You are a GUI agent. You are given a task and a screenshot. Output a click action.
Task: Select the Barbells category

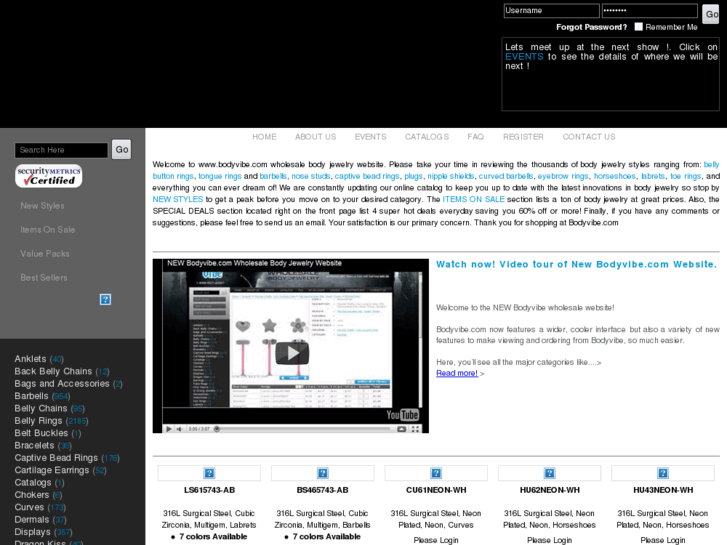point(31,396)
